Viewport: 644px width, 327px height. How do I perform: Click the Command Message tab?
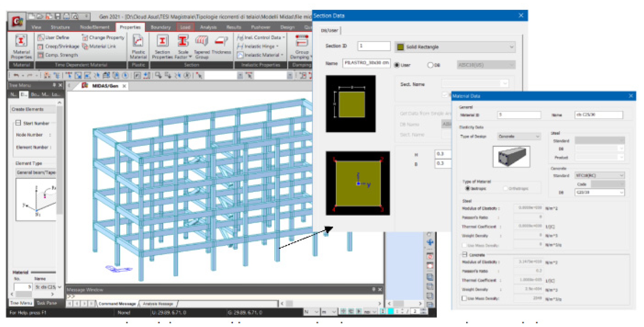(x=117, y=304)
